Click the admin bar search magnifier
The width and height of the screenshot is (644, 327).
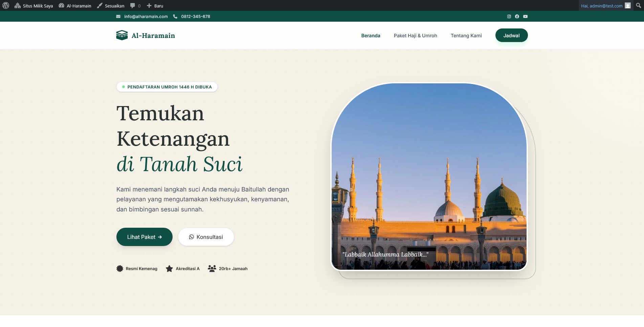638,6
